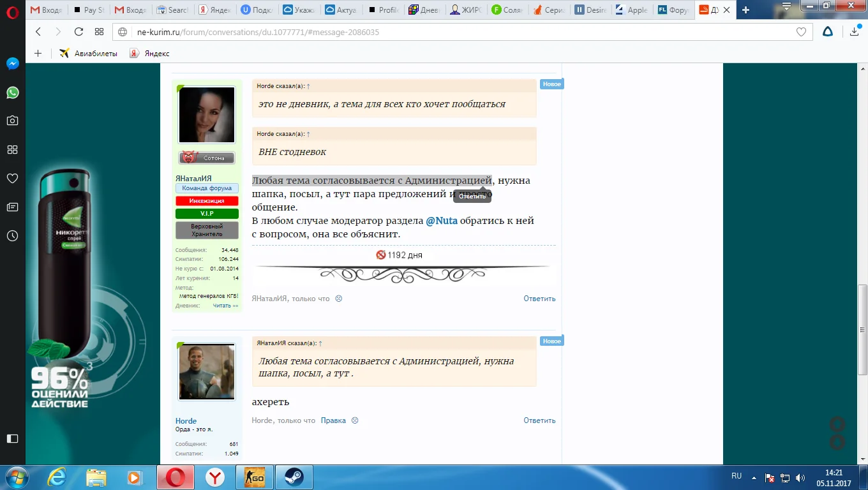Switch to Counter-Strike GO in the taskbar

(x=255, y=477)
